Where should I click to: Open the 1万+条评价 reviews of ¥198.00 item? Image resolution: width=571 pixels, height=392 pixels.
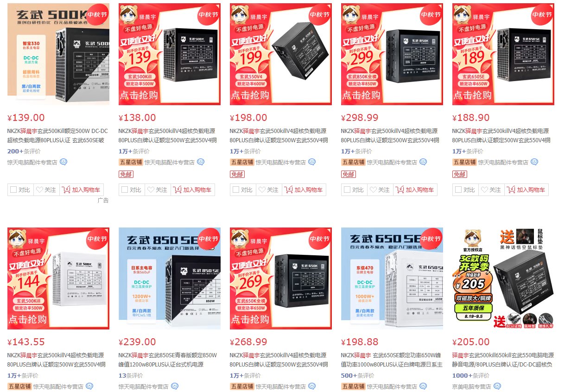point(245,151)
